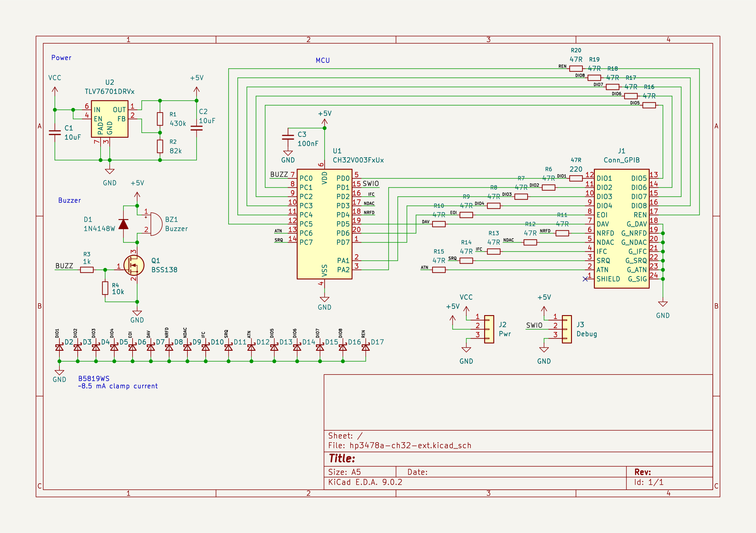Click the D2 Schottky diode under DIO1
The width and height of the screenshot is (756, 533).
[59, 347]
